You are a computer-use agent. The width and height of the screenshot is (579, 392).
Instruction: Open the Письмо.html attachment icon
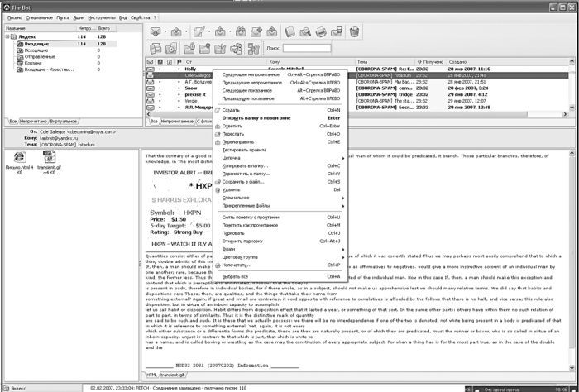(19, 157)
